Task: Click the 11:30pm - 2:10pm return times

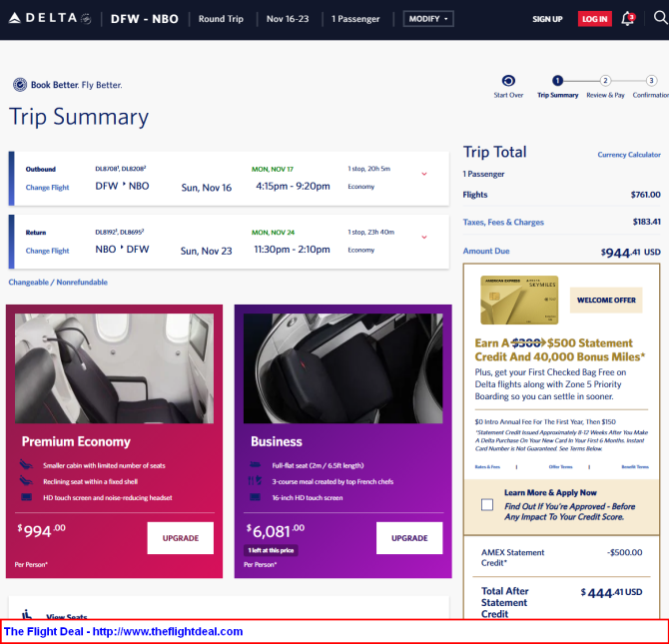Action: point(292,250)
